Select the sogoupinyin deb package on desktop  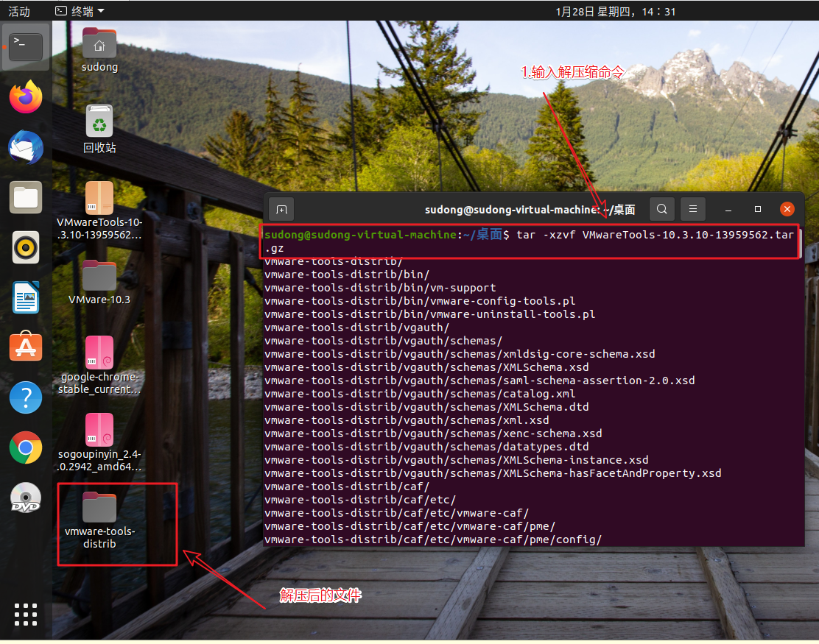click(x=99, y=430)
